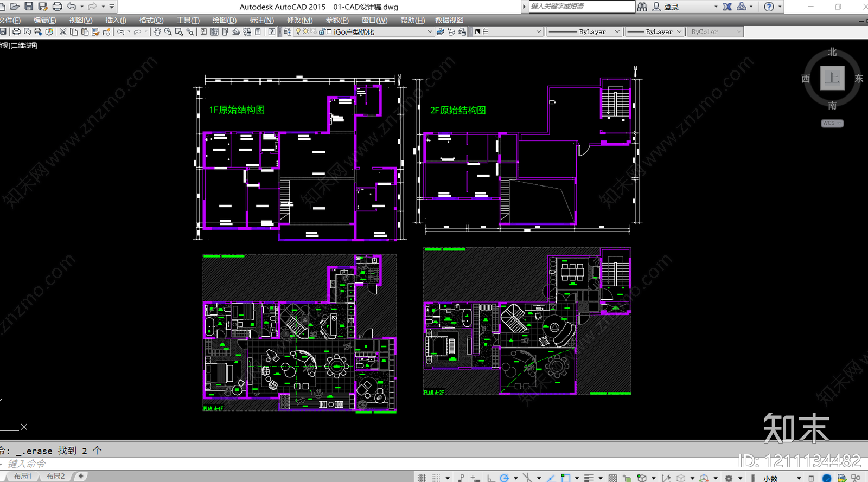The image size is (868, 482).
Task: Click the WCS label under the ViewCube
Action: point(832,123)
